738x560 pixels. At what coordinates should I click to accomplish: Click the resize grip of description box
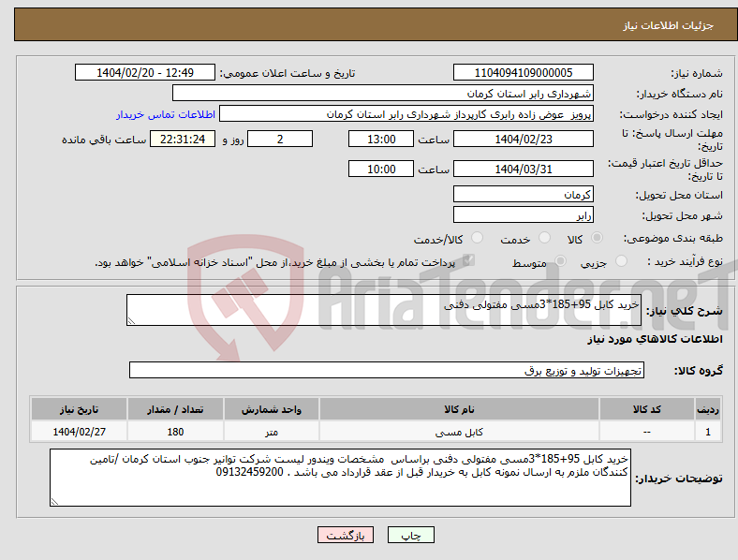(x=131, y=321)
